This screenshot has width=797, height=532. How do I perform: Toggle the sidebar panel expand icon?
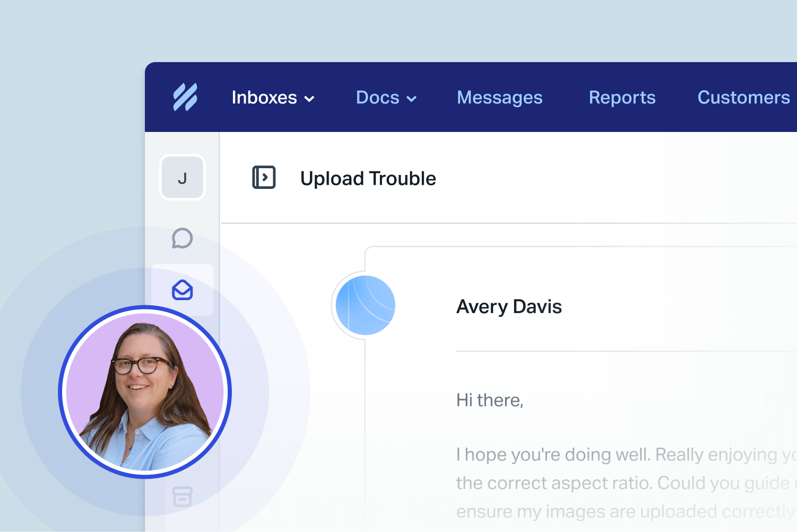(x=264, y=178)
